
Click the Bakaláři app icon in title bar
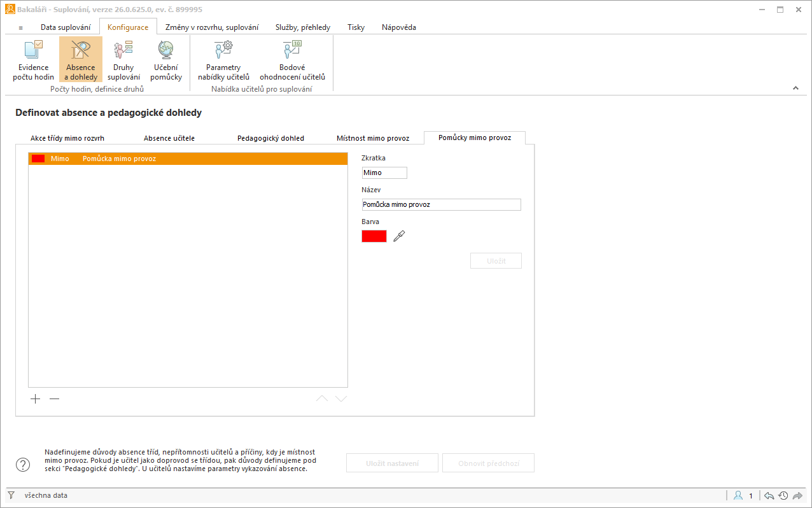[x=10, y=9]
